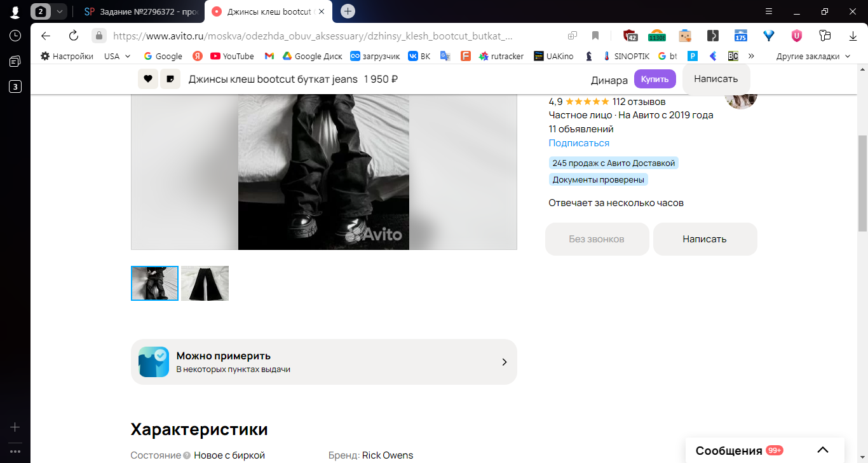This screenshot has width=868, height=463.
Task: Open the rutracker bookmark
Action: (x=501, y=56)
